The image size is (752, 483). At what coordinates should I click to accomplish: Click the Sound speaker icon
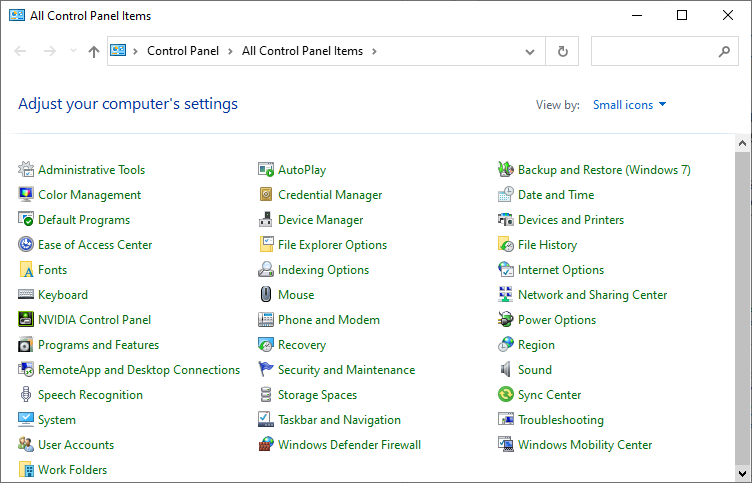click(x=506, y=369)
